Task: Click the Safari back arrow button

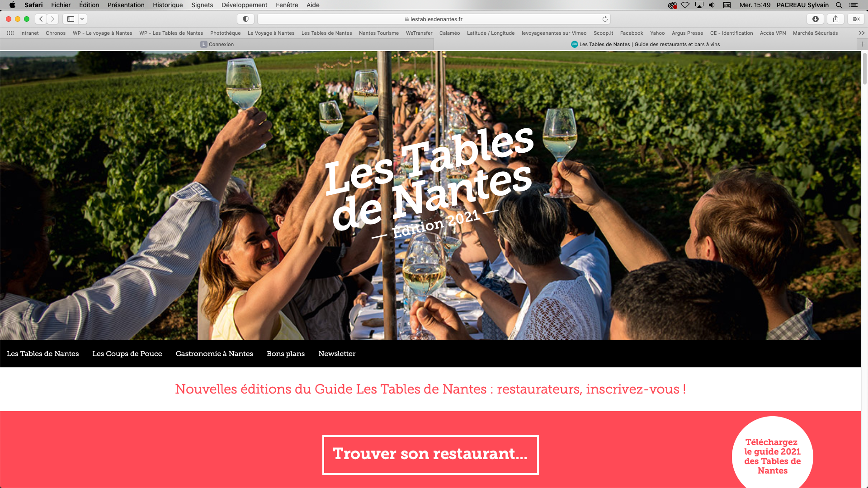Action: pyautogui.click(x=41, y=19)
